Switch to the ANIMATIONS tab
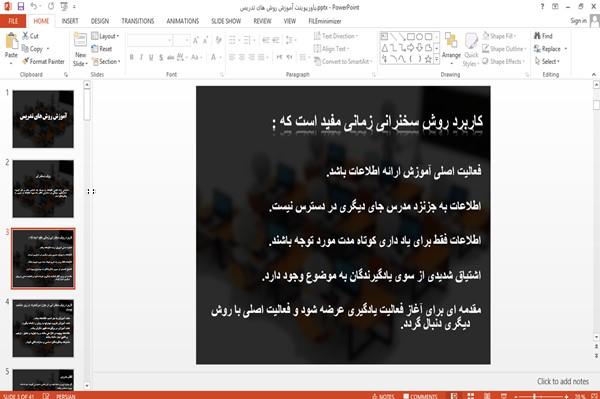 point(183,21)
